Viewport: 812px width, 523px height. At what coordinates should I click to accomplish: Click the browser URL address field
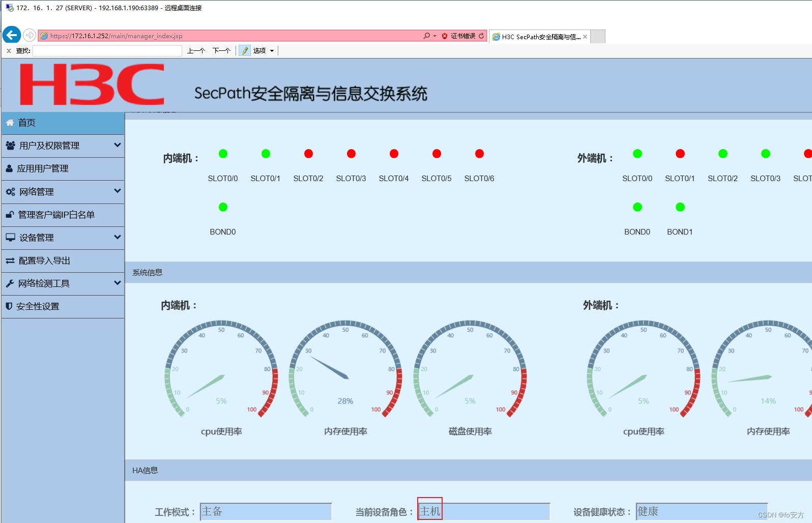230,36
